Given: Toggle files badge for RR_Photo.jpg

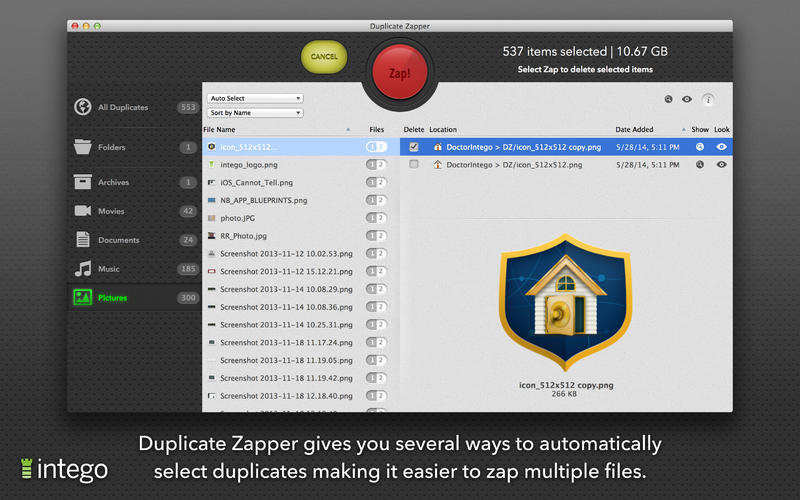Looking at the screenshot, I should click(376, 236).
